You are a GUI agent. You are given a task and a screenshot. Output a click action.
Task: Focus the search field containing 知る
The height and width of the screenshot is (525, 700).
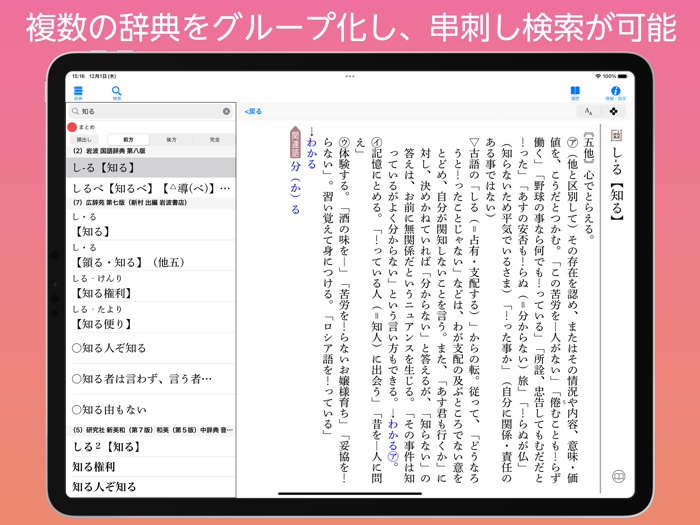[150, 111]
